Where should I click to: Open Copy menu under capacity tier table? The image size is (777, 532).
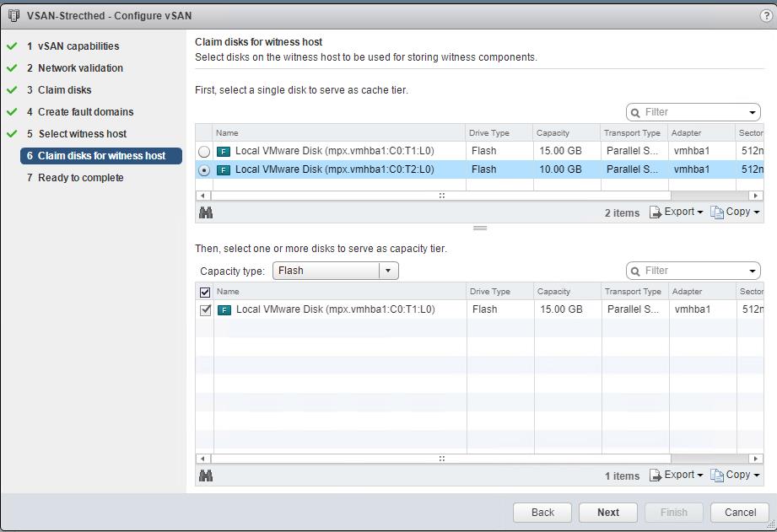tap(735, 475)
